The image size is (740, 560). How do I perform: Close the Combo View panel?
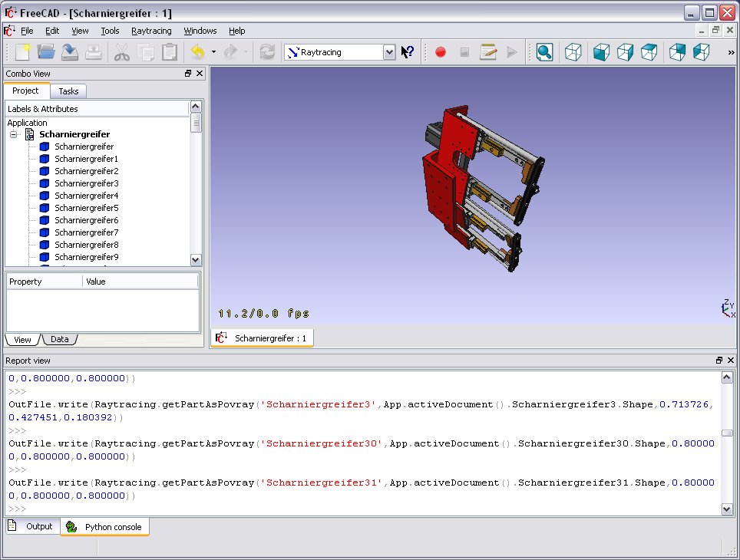pos(200,74)
